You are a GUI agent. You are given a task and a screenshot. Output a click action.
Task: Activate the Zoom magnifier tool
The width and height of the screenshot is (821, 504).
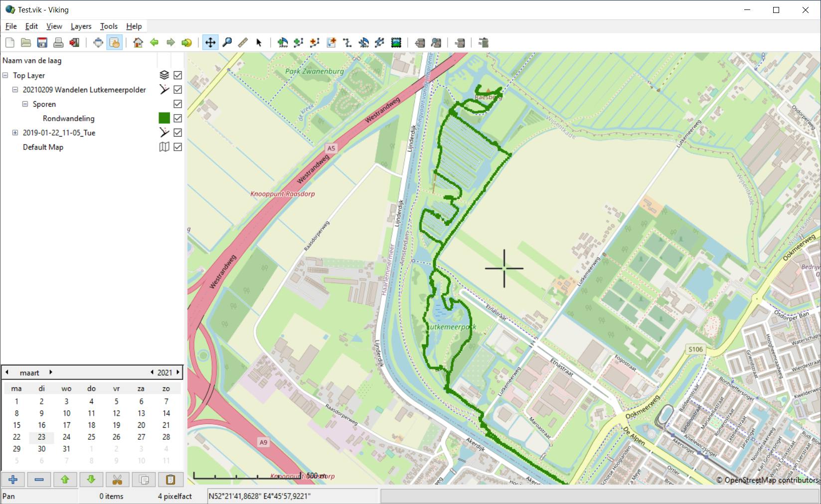coord(227,43)
